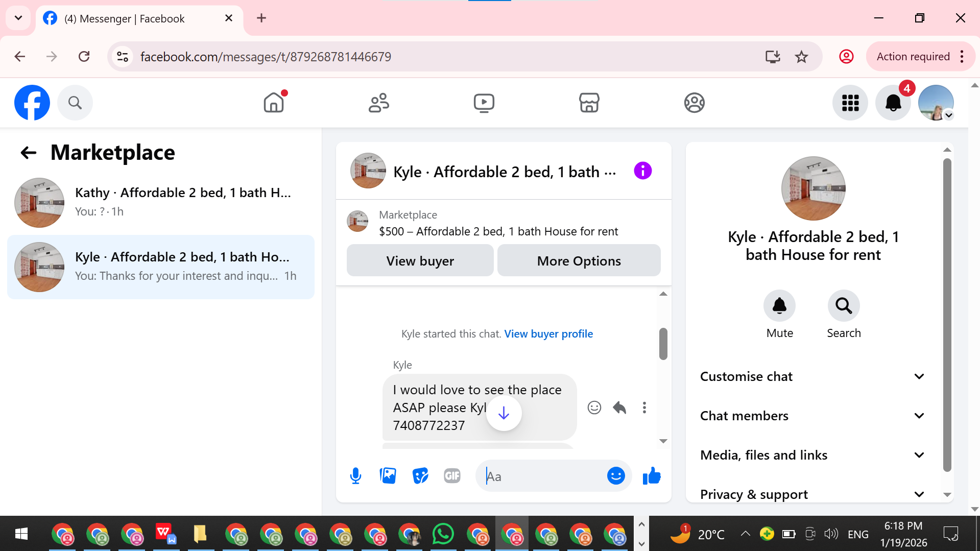The image size is (980, 551).
Task: Click Kyle chat header avatar
Action: (368, 171)
